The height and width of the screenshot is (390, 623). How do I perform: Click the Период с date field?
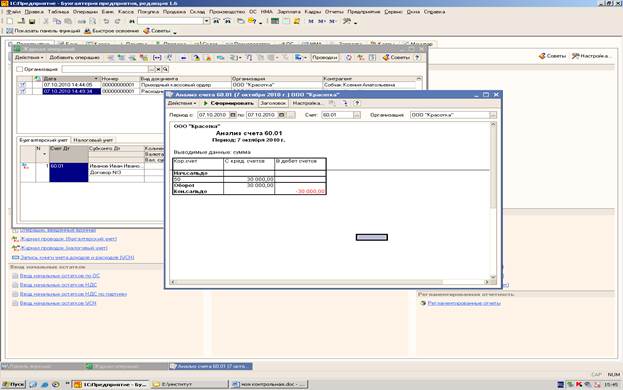213,115
